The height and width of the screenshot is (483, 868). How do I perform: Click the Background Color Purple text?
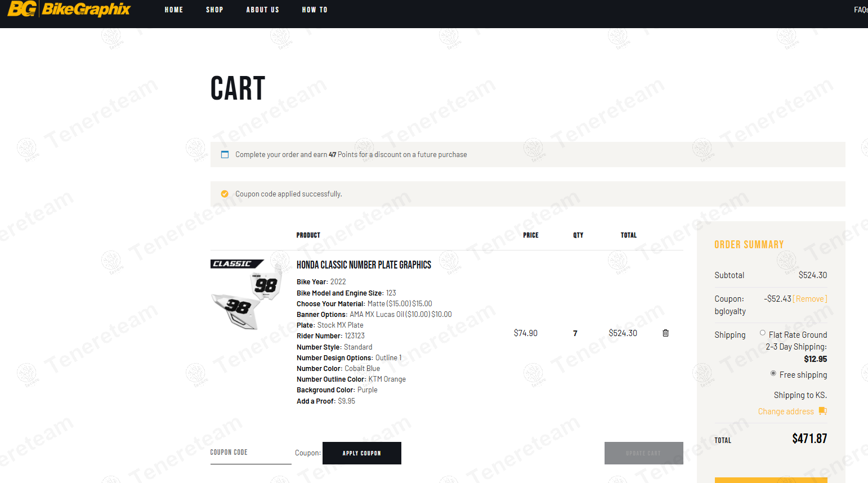pyautogui.click(x=337, y=390)
